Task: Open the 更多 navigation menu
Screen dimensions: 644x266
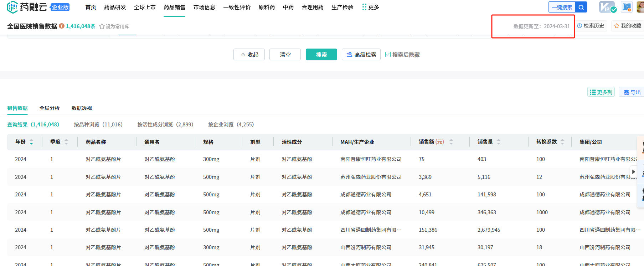Action: (370, 7)
